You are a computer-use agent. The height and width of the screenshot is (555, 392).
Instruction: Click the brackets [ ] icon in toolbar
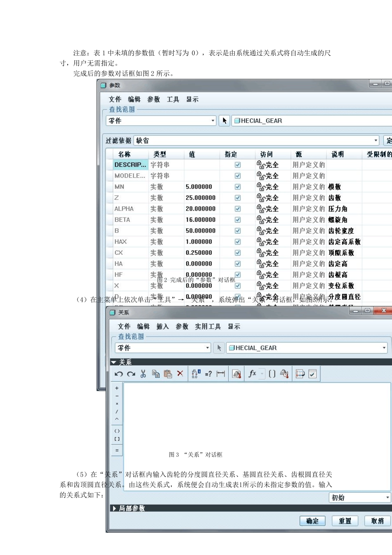[272, 374]
